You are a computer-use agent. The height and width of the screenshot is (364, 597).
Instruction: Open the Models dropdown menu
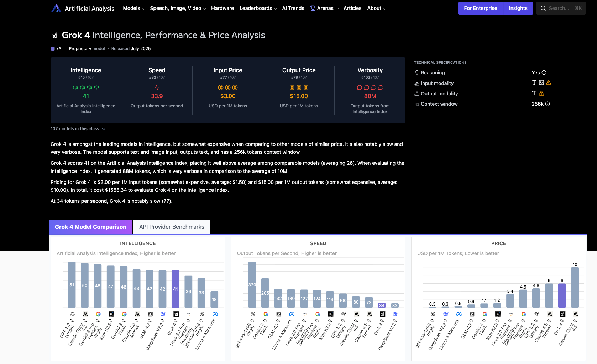tap(134, 8)
